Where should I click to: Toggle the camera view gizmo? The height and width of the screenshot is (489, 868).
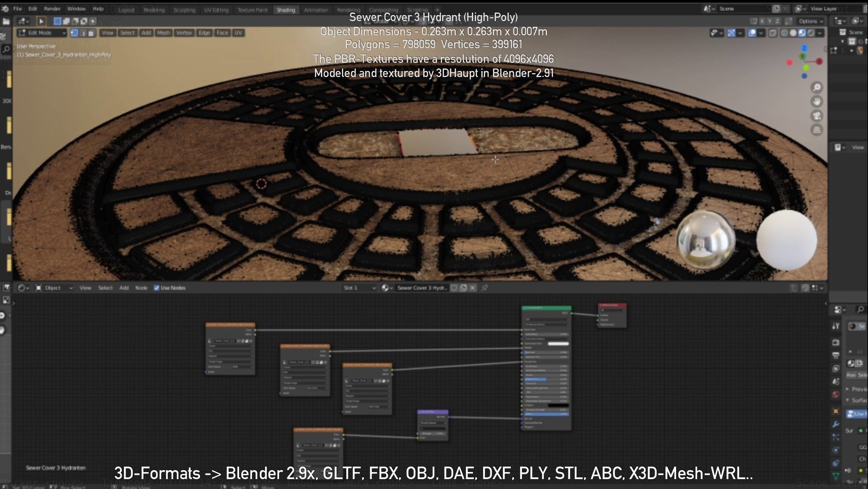(816, 116)
